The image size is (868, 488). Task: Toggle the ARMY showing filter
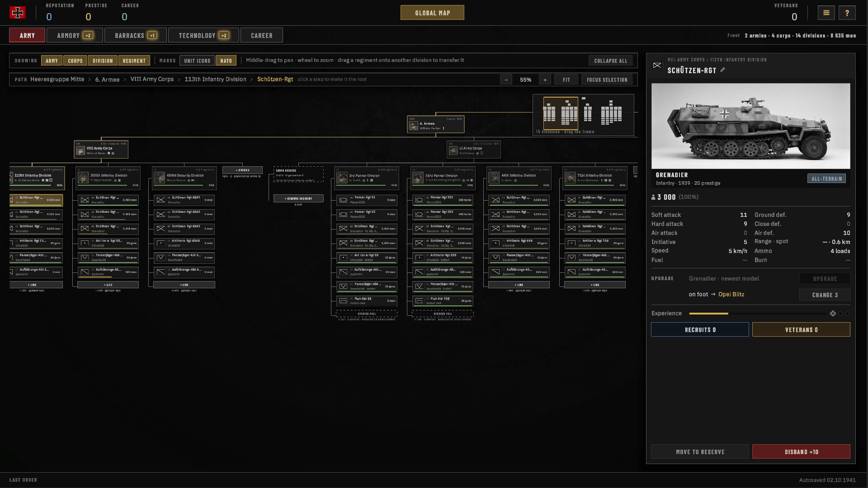tap(52, 61)
